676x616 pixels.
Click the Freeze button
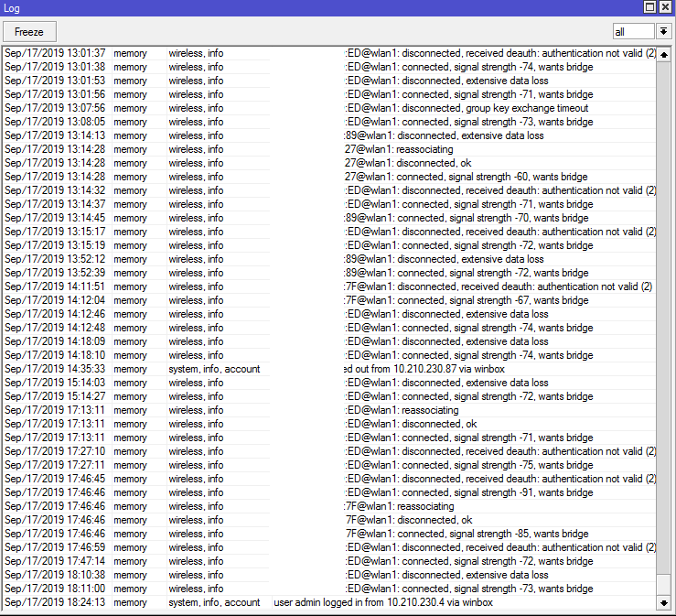click(x=29, y=32)
